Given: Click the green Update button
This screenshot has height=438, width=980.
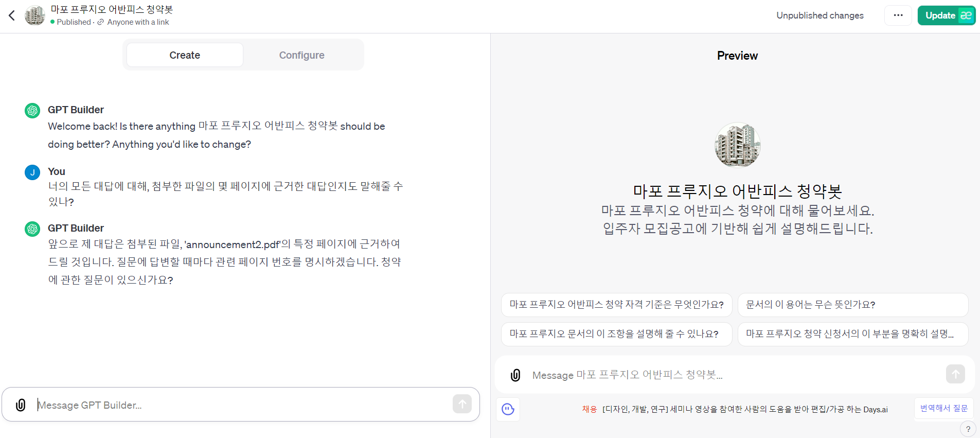Looking at the screenshot, I should coord(946,15).
